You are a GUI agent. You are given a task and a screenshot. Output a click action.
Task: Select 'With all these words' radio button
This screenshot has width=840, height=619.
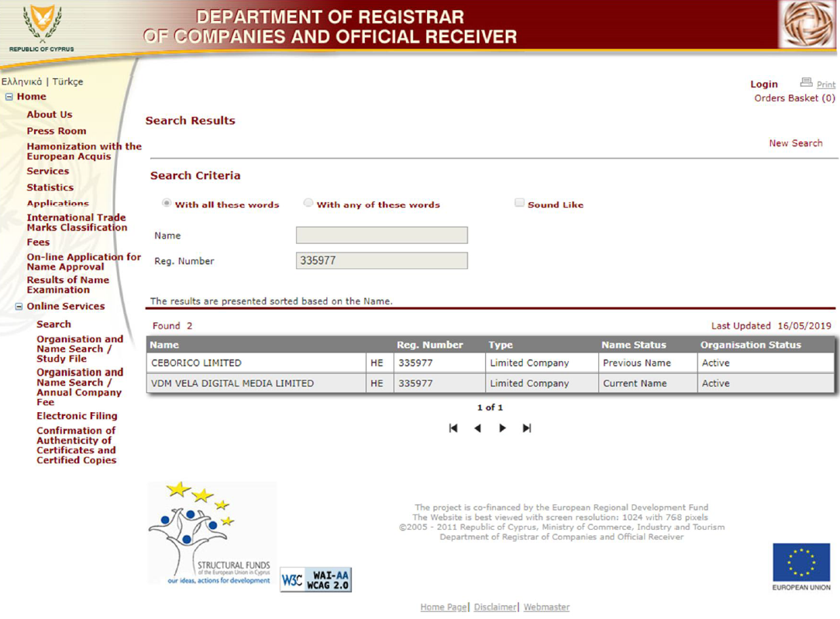167,203
